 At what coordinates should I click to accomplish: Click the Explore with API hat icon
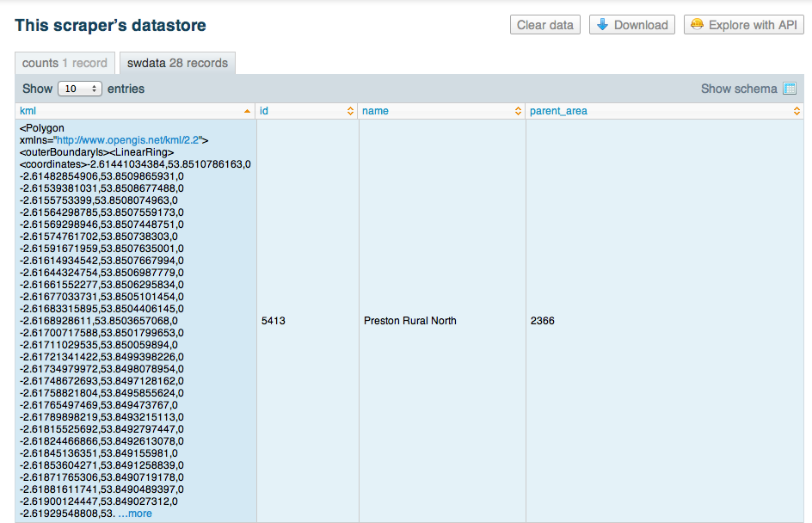coord(697,25)
